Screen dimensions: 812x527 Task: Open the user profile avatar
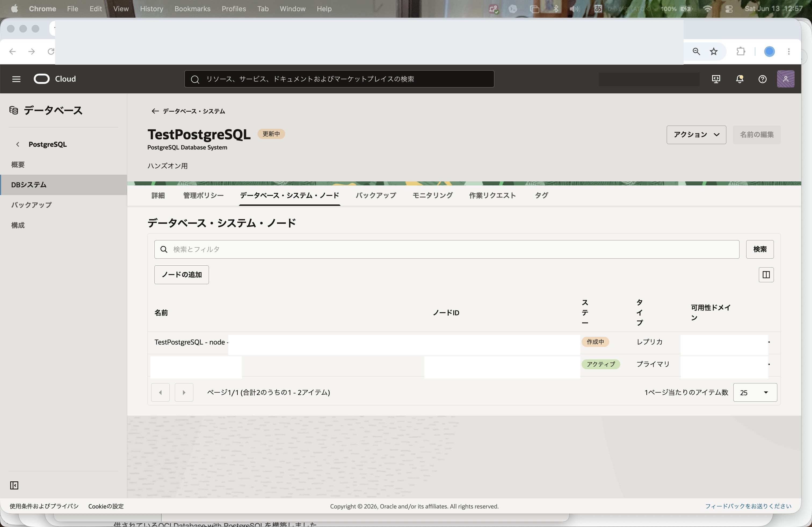point(785,79)
